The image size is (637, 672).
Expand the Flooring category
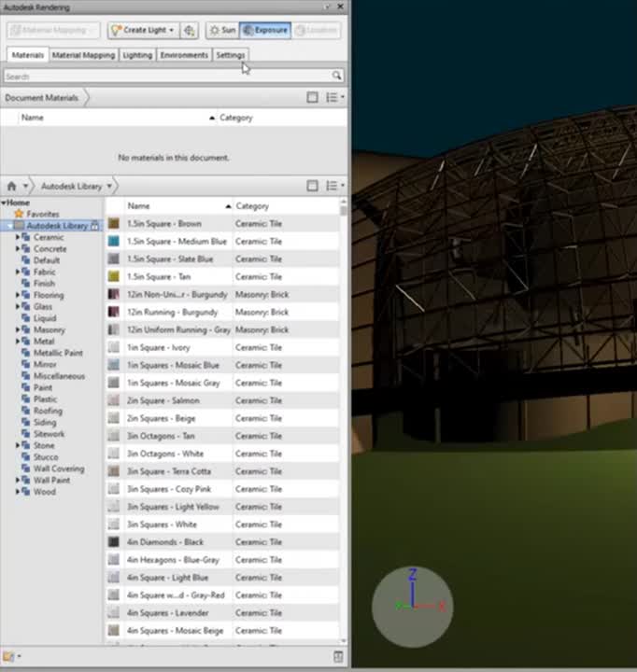[x=18, y=294]
